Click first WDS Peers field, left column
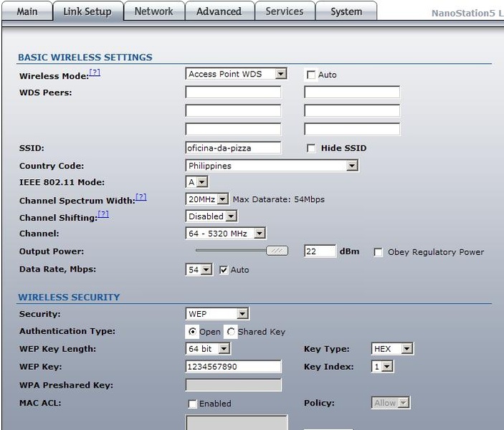Image resolution: width=504 pixels, height=430 pixels. click(233, 92)
